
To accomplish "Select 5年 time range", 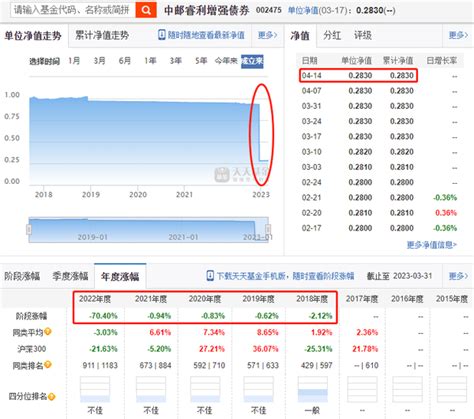I will tap(201, 61).
